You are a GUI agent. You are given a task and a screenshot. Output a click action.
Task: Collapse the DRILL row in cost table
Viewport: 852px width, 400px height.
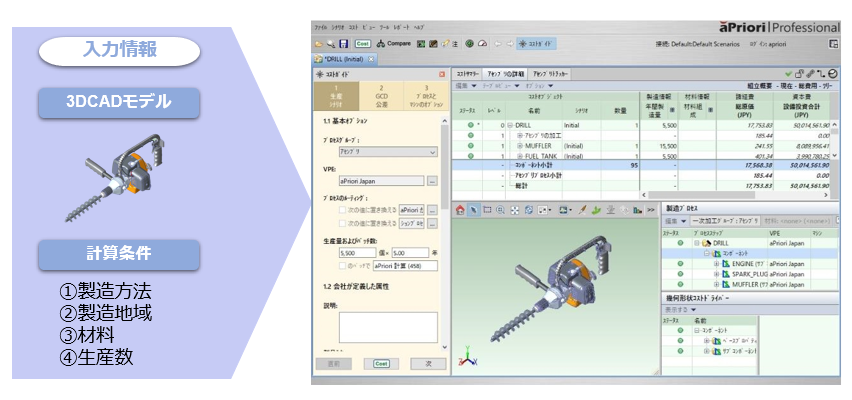coord(508,126)
